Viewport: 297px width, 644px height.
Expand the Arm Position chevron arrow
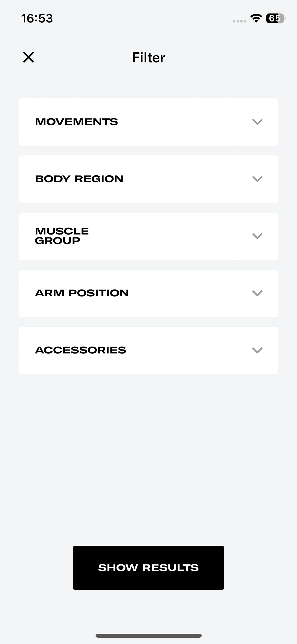coord(257,293)
